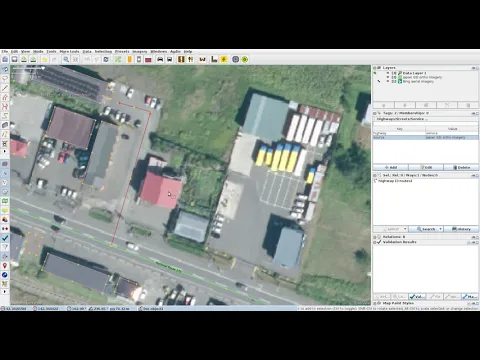The height and width of the screenshot is (360, 480).
Task: Click the fork and knife restaurant preset icon
Action: click(191, 59)
